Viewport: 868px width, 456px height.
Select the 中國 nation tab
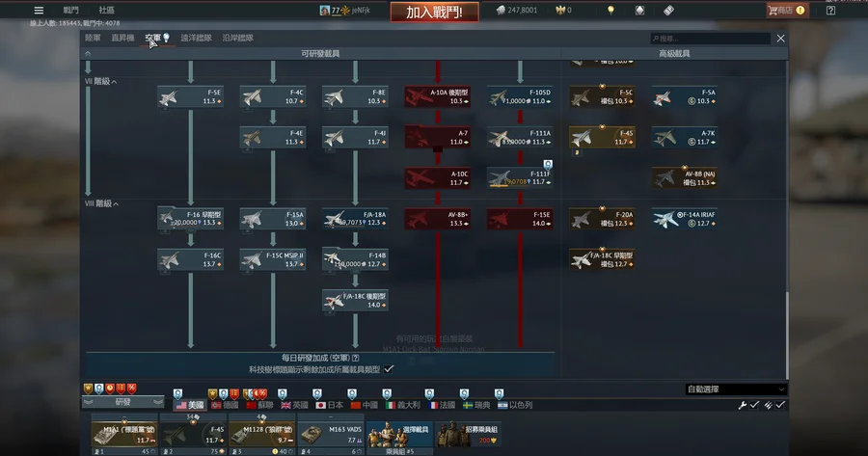click(364, 405)
